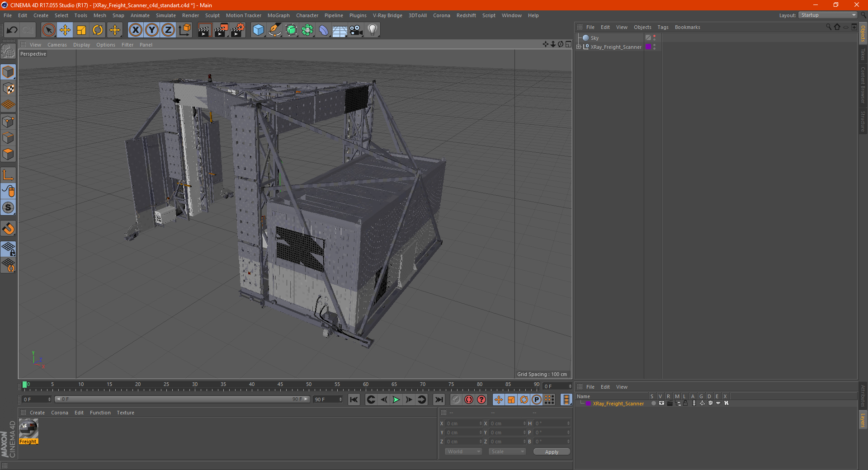
Task: Toggle layer solo dot for XRay_Freight_Scanner
Action: [x=653, y=403]
